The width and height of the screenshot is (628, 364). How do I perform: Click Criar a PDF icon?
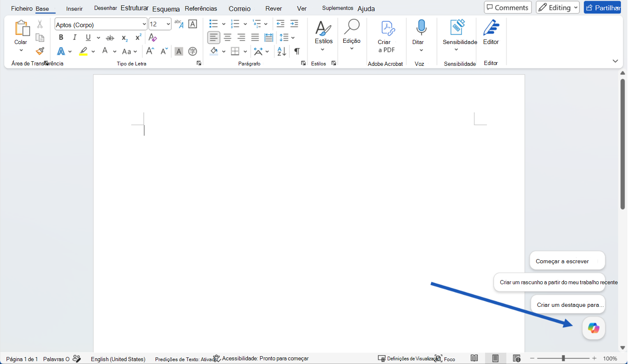[x=387, y=29]
